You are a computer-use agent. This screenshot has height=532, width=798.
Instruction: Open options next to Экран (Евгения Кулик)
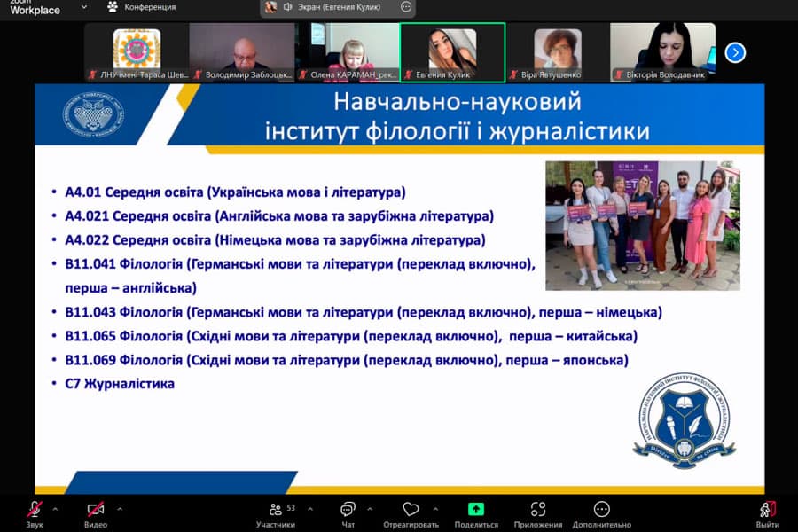tap(405, 7)
